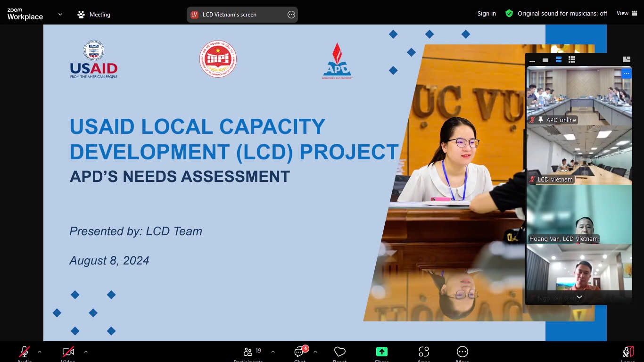Viewport: 644px width, 362px height.
Task: Expand audio options arrow next to microphone
Action: (x=40, y=352)
